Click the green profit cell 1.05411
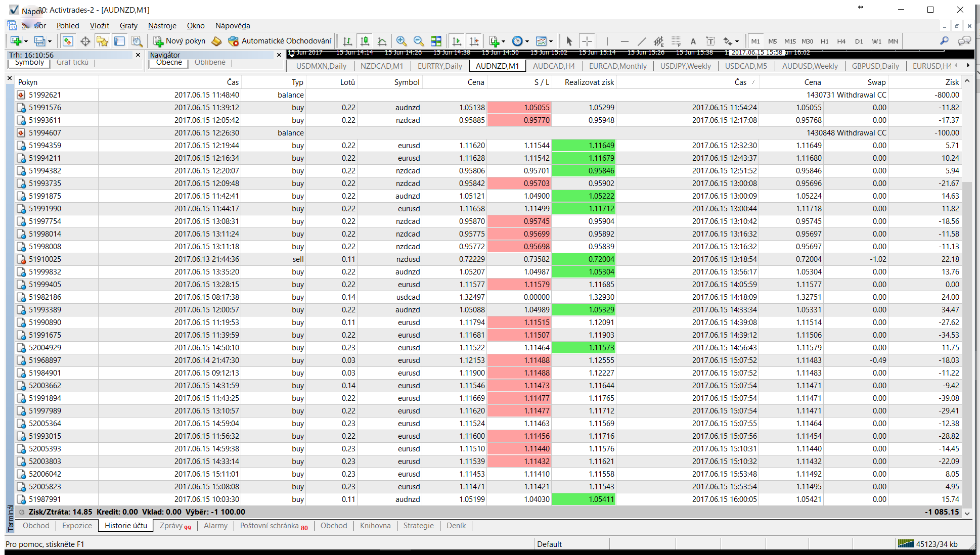 584,499
